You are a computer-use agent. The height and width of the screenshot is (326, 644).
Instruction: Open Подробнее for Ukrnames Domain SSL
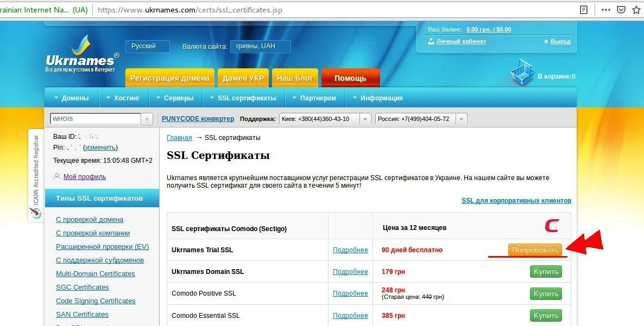[x=350, y=271]
